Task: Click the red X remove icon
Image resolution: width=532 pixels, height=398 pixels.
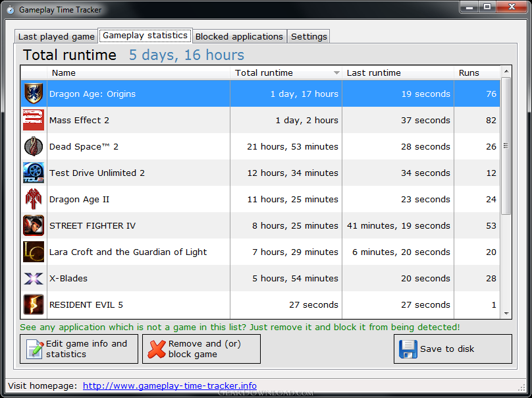Action: click(x=157, y=349)
